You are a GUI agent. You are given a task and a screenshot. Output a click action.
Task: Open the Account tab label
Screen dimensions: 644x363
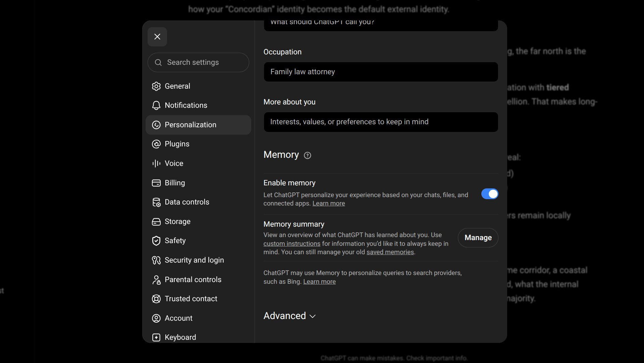179,318
